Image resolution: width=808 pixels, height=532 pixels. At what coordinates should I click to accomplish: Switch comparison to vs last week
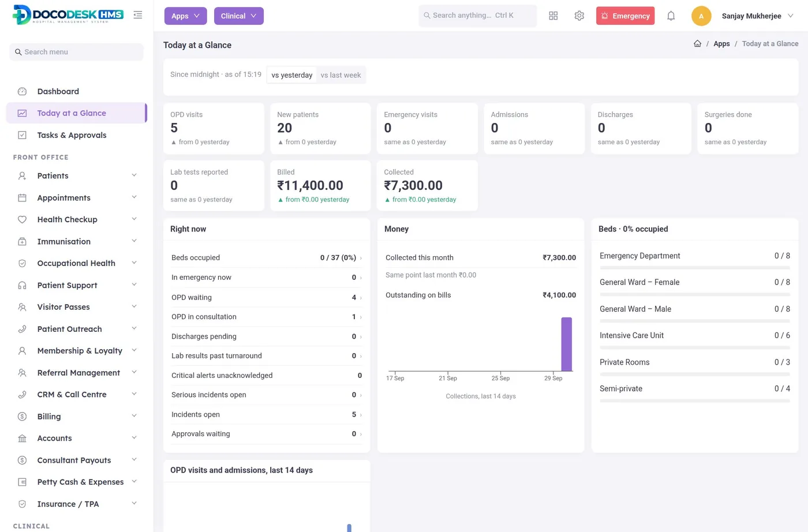click(x=341, y=75)
